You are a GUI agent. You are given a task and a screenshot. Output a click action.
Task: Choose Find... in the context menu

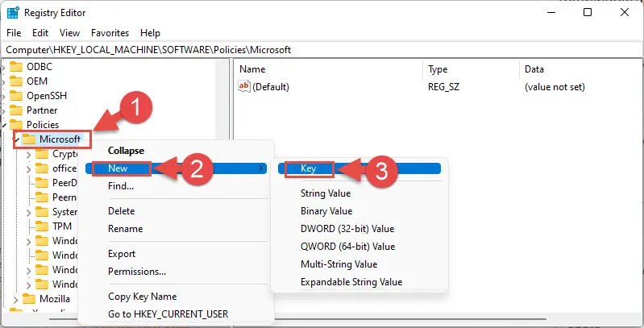point(176,186)
